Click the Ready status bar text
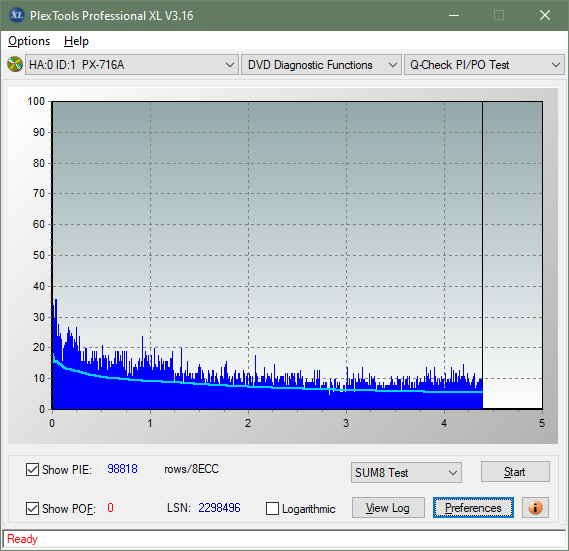Screen dimensions: 569x551 pos(22,539)
